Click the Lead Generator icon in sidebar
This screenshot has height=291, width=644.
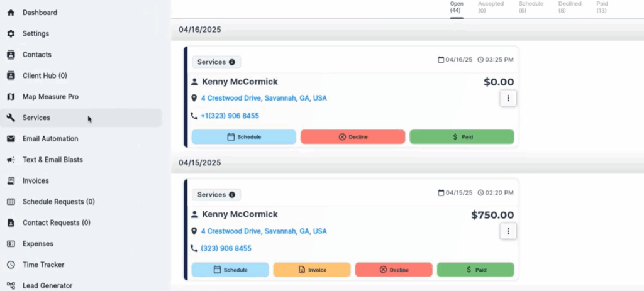tap(11, 285)
